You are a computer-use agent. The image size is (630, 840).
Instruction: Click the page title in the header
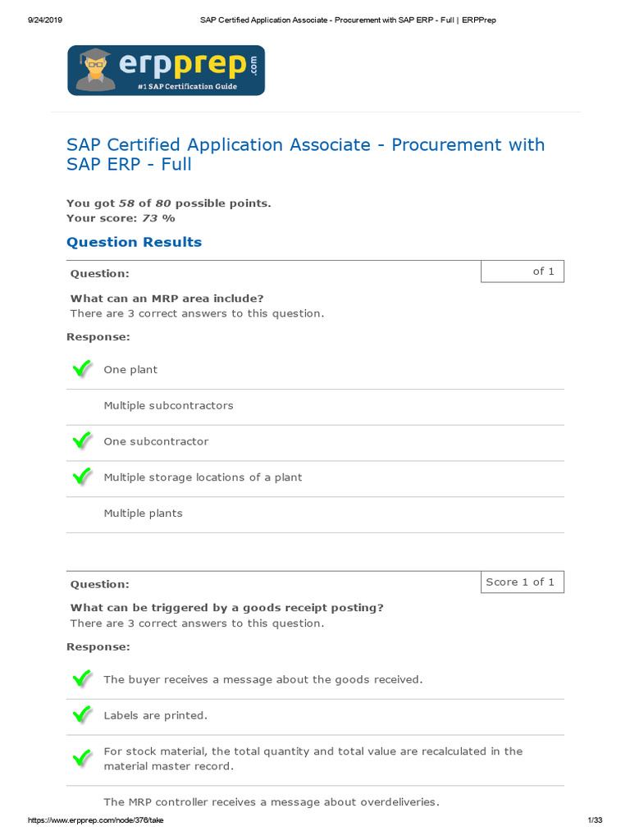[x=348, y=20]
